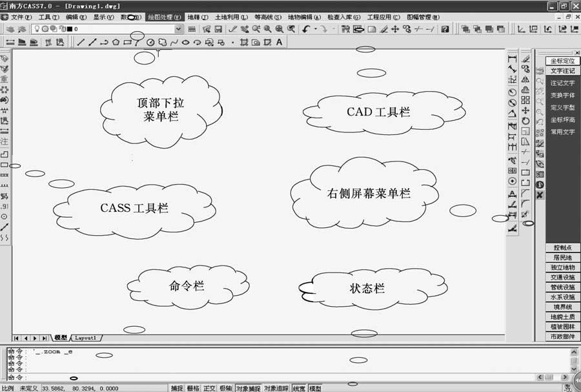Select the Erase tool icon
Screen dimensions: 581x392
pos(525,58)
